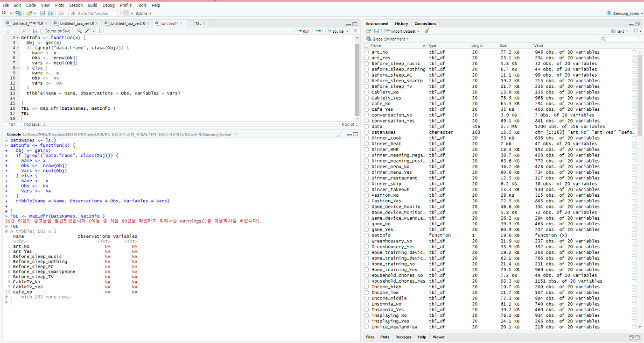The image size is (644, 343).
Task: Switch to the Untitled4_pca_ver1.R tab
Action: [x=77, y=23]
